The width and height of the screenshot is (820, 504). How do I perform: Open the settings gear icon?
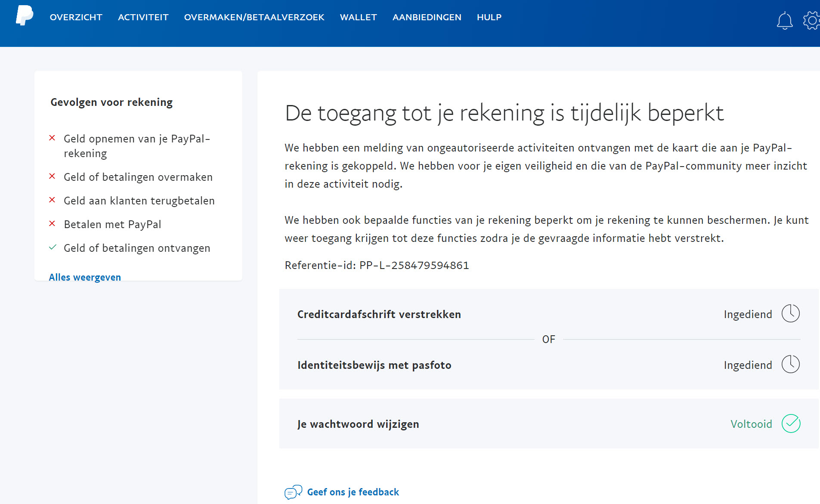(x=811, y=20)
